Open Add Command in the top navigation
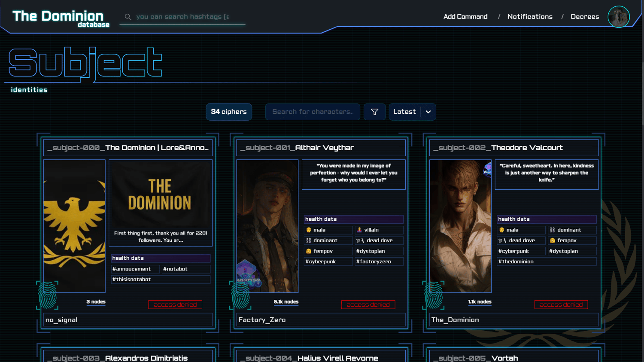Screen dimensions: 644x362 pos(465,17)
